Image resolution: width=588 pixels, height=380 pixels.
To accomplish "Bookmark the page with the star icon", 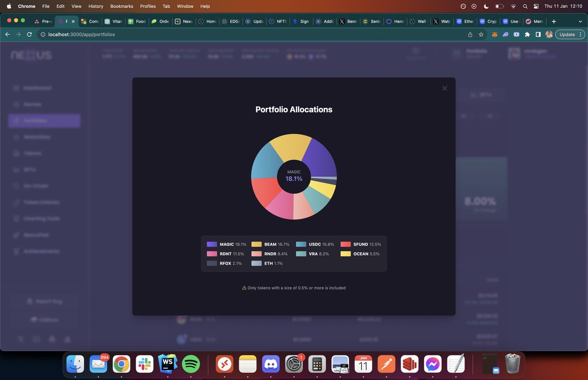I will 481,35.
